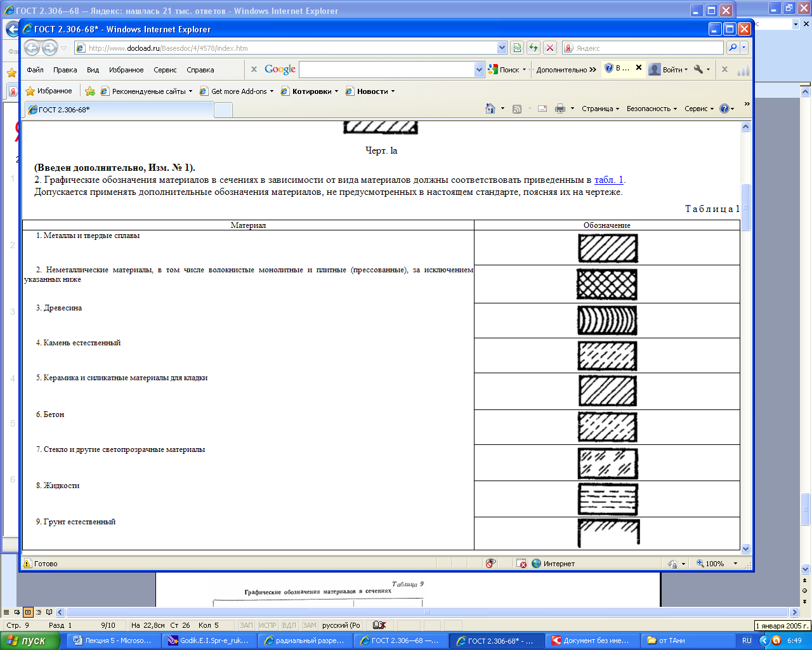
Task: Click the spelling status icon in Word status bar
Action: click(379, 625)
